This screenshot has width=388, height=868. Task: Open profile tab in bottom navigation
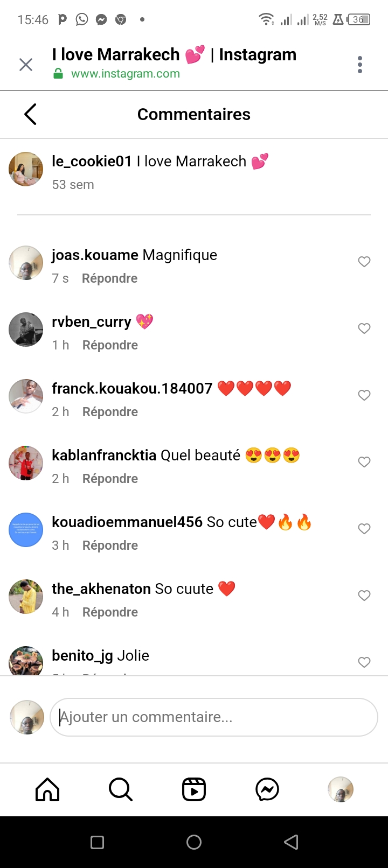click(341, 790)
